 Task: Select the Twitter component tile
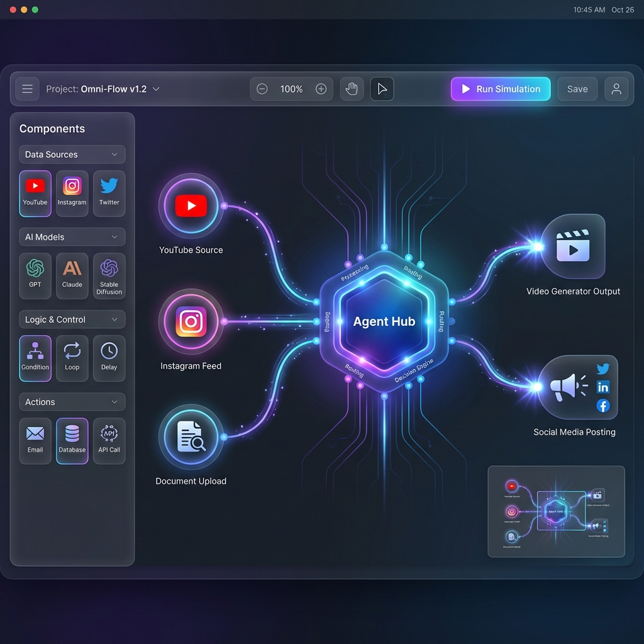(109, 194)
